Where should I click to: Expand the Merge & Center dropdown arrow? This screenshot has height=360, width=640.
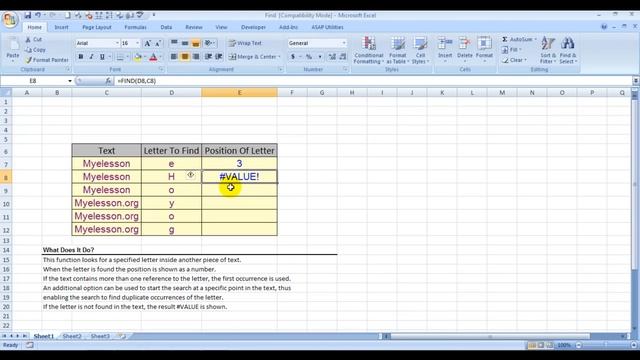pos(280,57)
